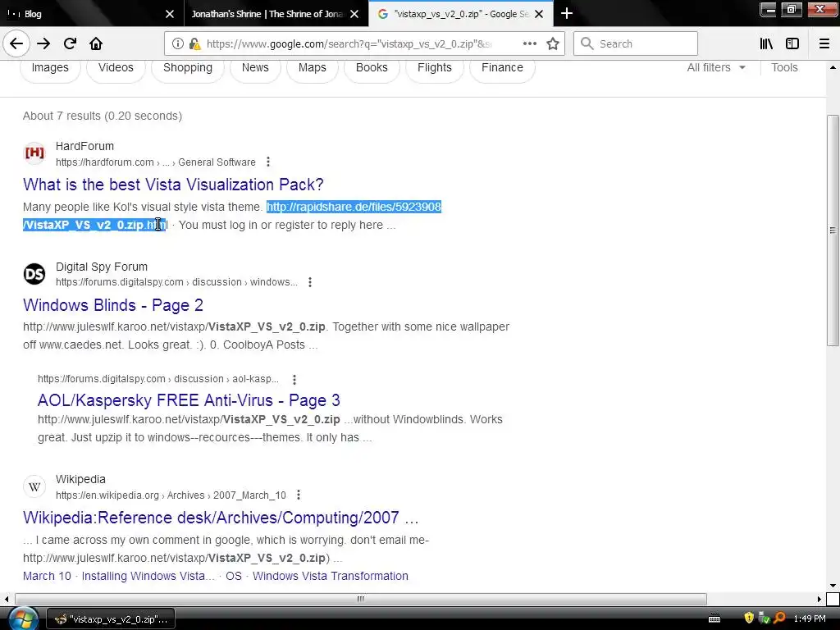This screenshot has height=630, width=840.
Task: Click the browser Search box
Action: point(636,44)
